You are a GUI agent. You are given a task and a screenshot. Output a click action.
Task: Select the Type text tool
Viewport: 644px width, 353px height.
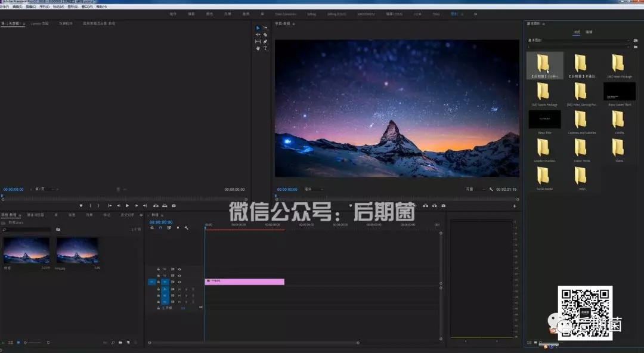click(265, 48)
